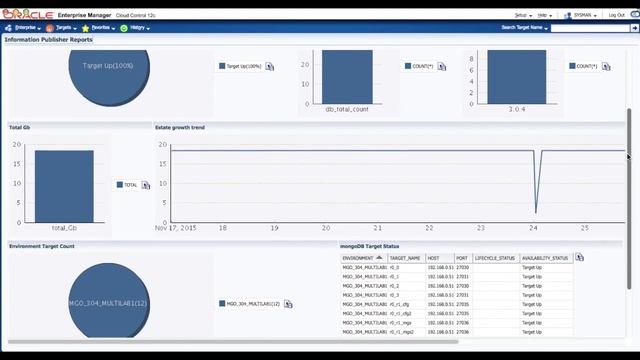Click the Targets bullseye icon

point(50,28)
